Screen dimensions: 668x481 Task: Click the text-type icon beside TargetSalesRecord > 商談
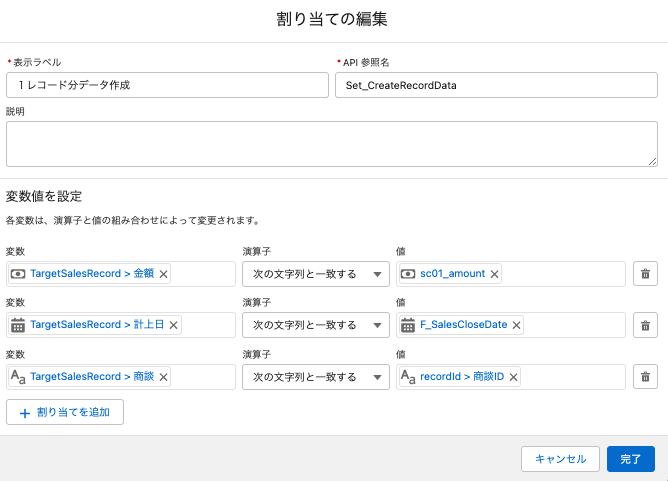point(18,377)
